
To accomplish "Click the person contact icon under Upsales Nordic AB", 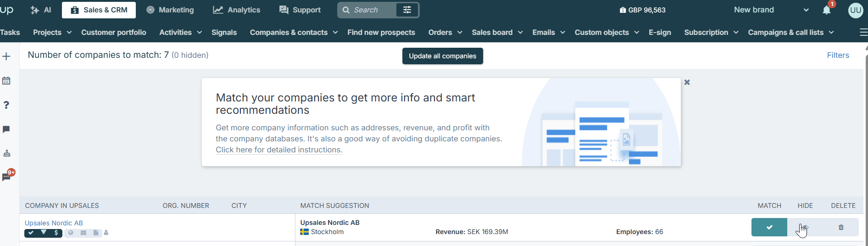I will [106, 233].
